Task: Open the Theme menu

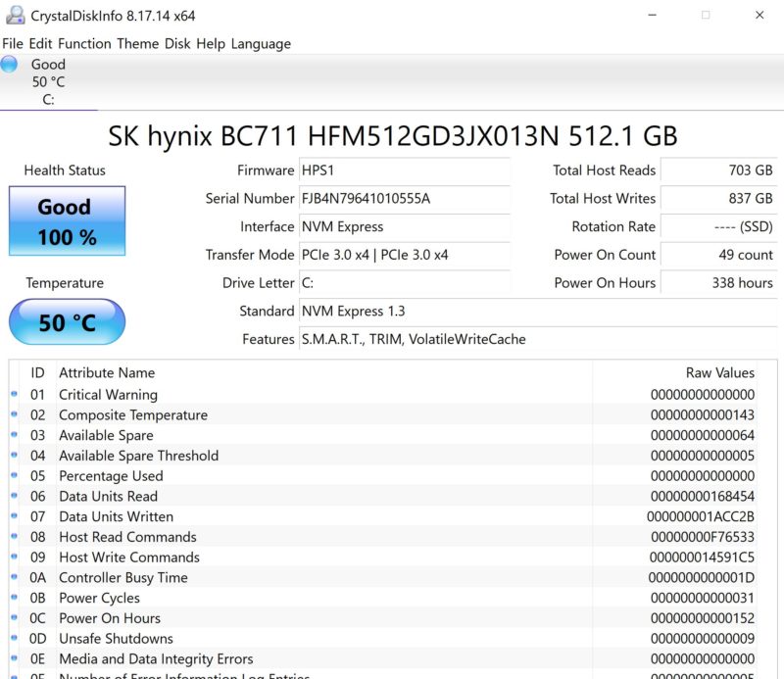Action: pos(137,43)
